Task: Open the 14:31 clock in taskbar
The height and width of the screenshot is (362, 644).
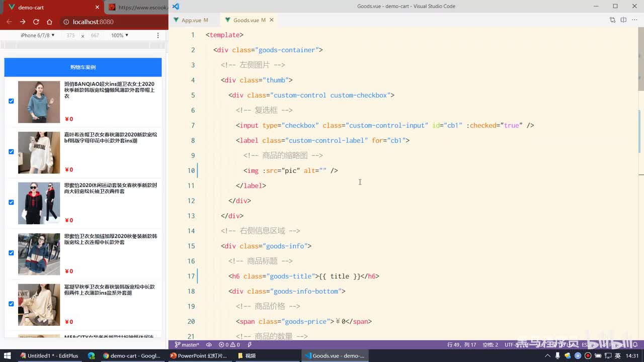Action: 632,355
